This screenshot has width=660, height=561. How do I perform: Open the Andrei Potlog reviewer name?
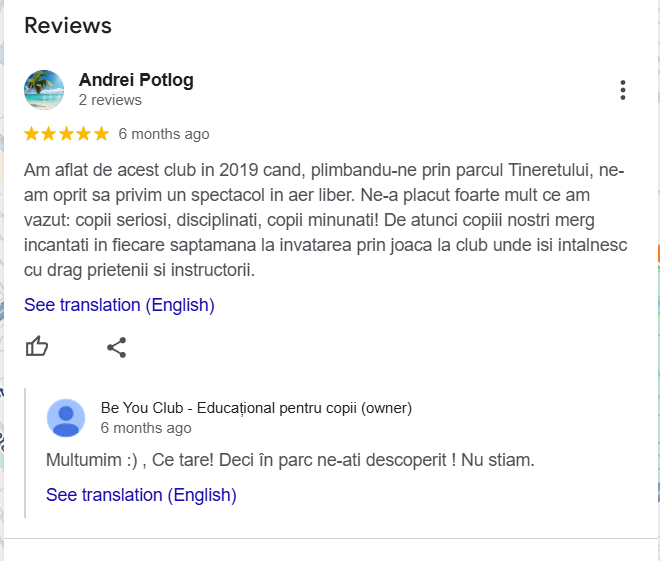tap(136, 80)
